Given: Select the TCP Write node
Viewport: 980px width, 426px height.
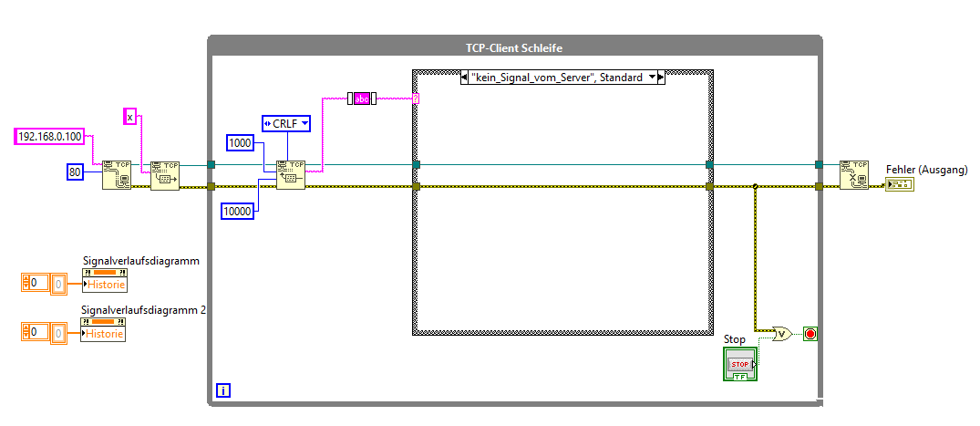Looking at the screenshot, I should coord(165,175).
